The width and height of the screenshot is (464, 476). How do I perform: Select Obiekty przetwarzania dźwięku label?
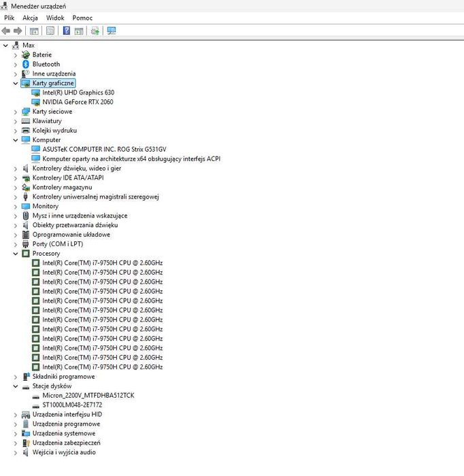click(x=75, y=225)
